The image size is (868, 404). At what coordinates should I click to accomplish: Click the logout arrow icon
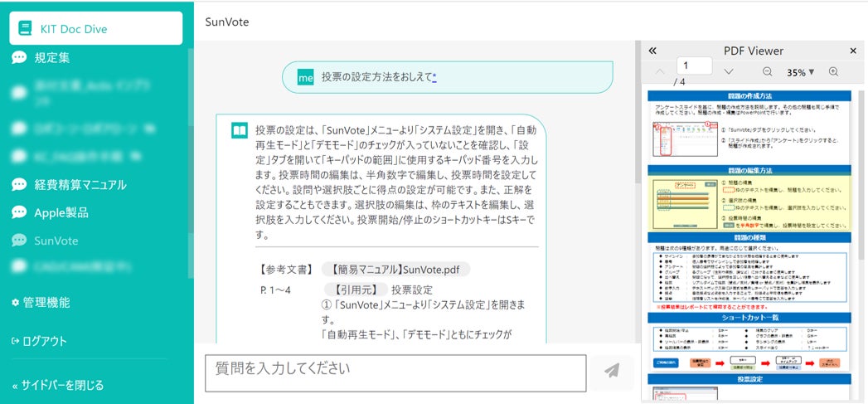(15, 341)
